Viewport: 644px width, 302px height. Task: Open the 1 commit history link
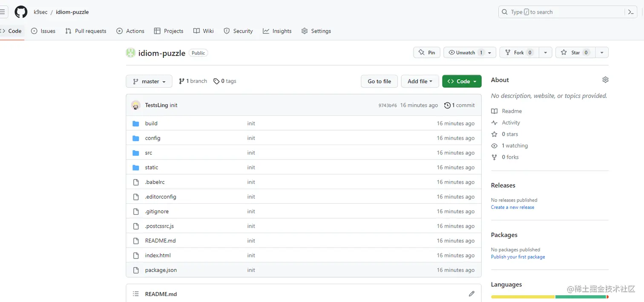click(x=460, y=105)
